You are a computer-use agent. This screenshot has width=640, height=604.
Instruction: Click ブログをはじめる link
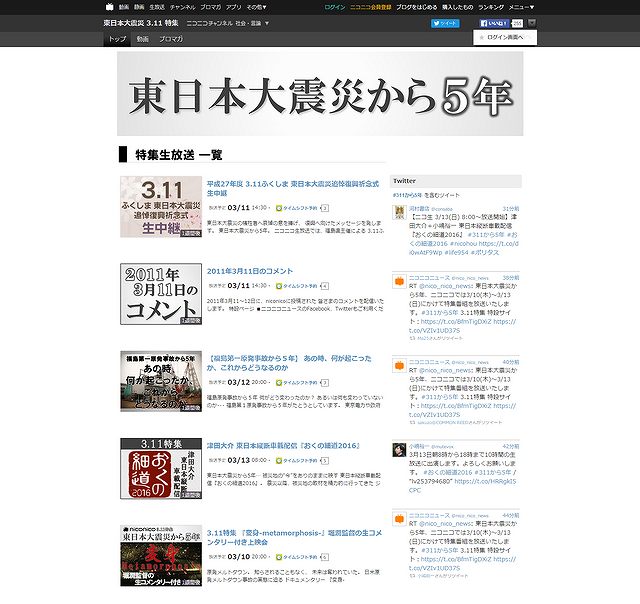(x=416, y=7)
